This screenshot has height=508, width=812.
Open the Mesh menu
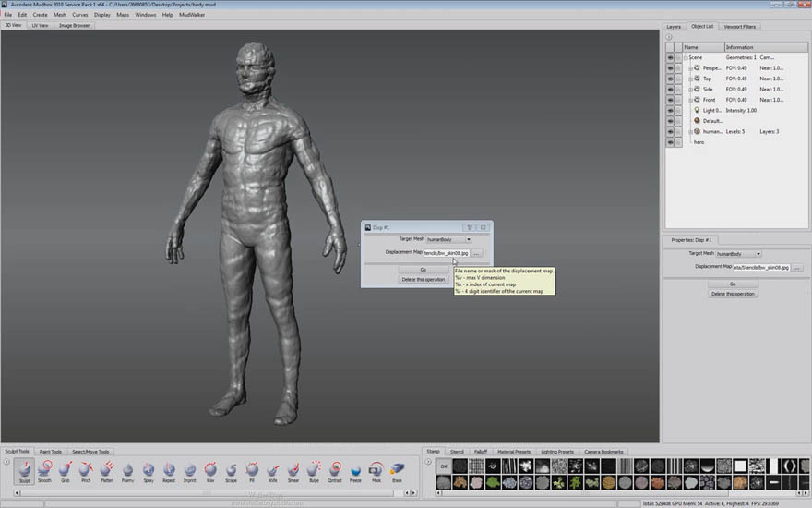(x=60, y=15)
